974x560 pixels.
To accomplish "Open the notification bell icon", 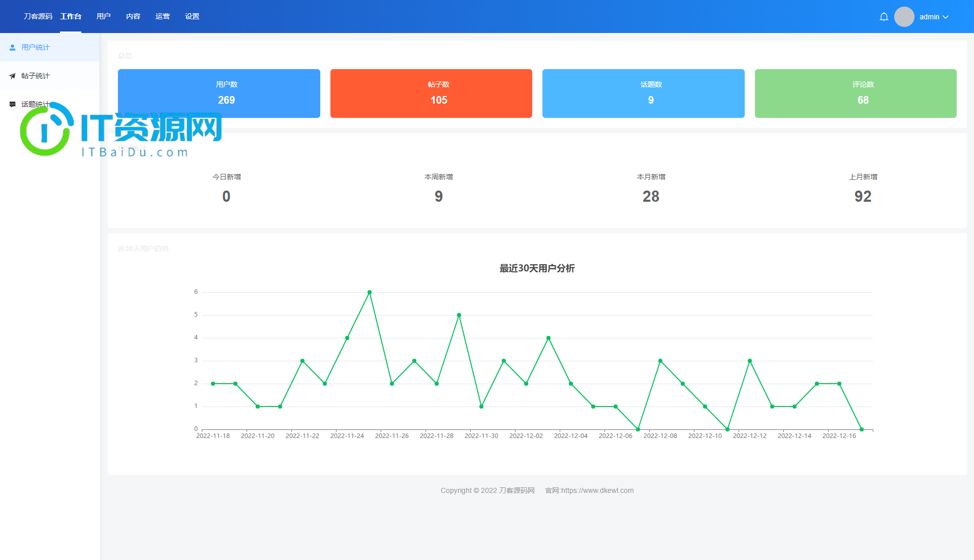I will coord(884,17).
